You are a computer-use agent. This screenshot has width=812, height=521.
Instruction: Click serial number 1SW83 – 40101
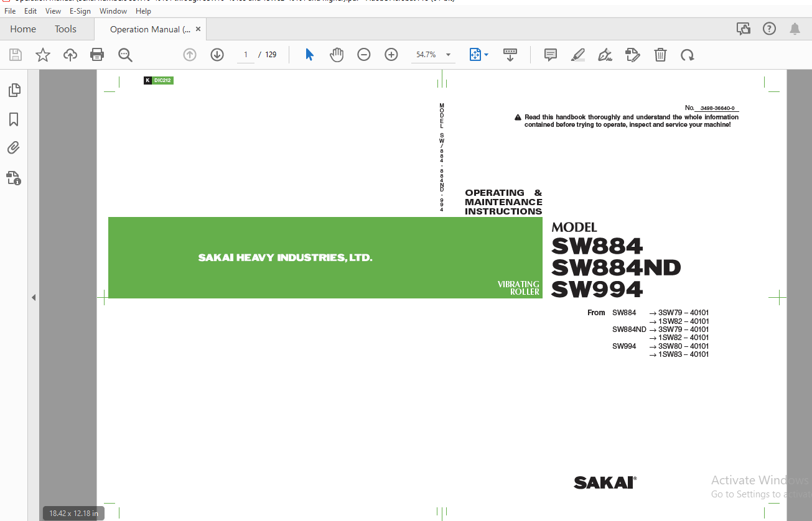(x=683, y=354)
